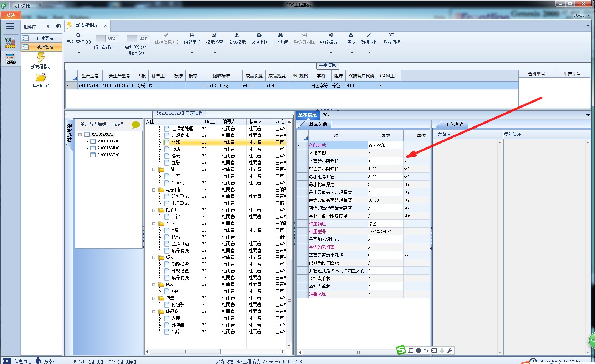Screen dimensions: 595x364
Task: Toggle the 编写流程(R) OFF switch
Action: [x=107, y=38]
